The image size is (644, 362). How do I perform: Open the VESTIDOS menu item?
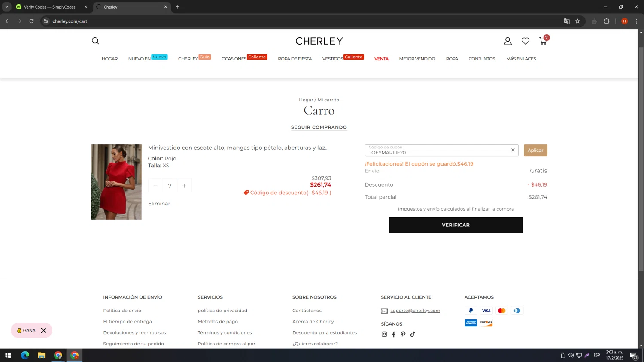tap(333, 59)
